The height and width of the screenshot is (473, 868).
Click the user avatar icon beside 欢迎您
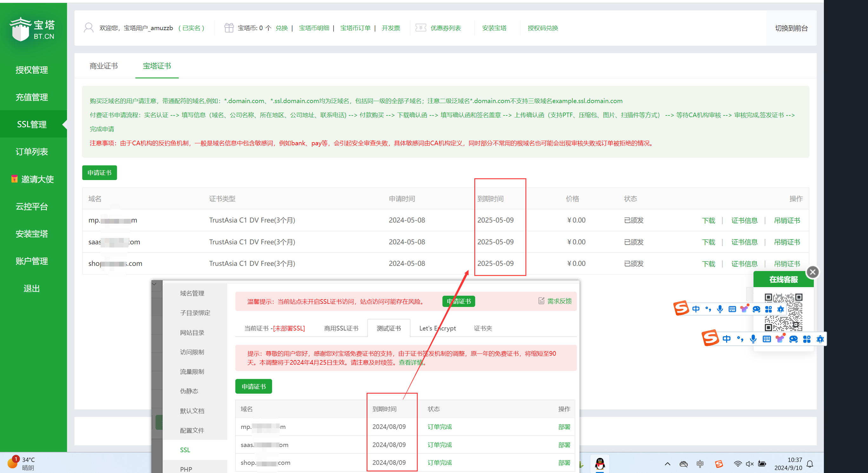(89, 28)
